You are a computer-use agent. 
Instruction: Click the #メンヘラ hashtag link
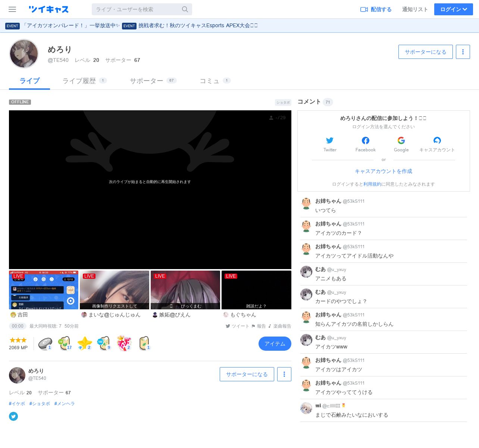click(x=64, y=404)
